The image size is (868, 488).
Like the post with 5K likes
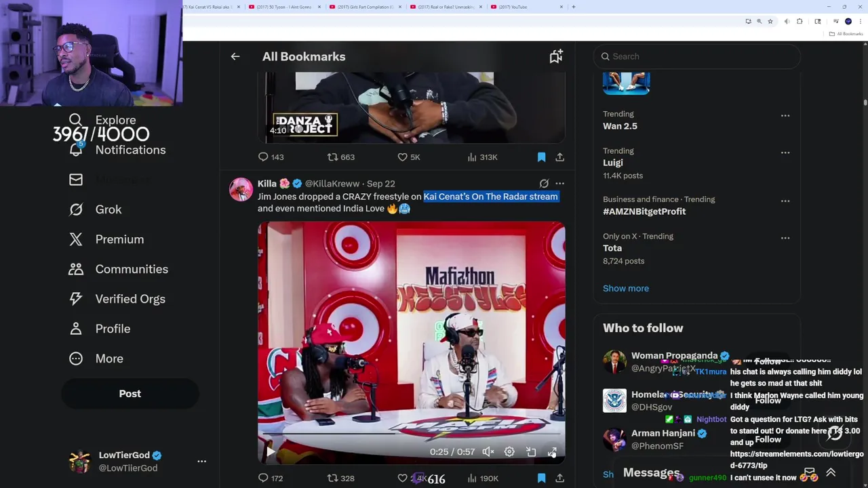point(402,157)
